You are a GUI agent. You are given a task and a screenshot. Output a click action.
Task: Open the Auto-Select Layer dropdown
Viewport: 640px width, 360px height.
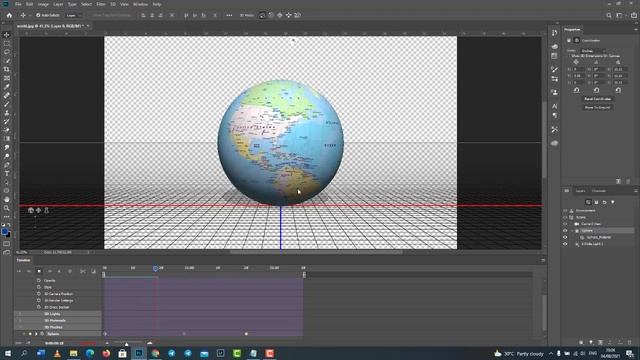73,15
